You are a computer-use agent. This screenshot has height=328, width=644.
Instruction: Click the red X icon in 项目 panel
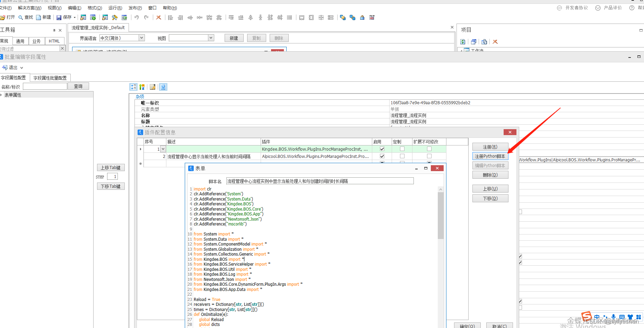tap(495, 42)
